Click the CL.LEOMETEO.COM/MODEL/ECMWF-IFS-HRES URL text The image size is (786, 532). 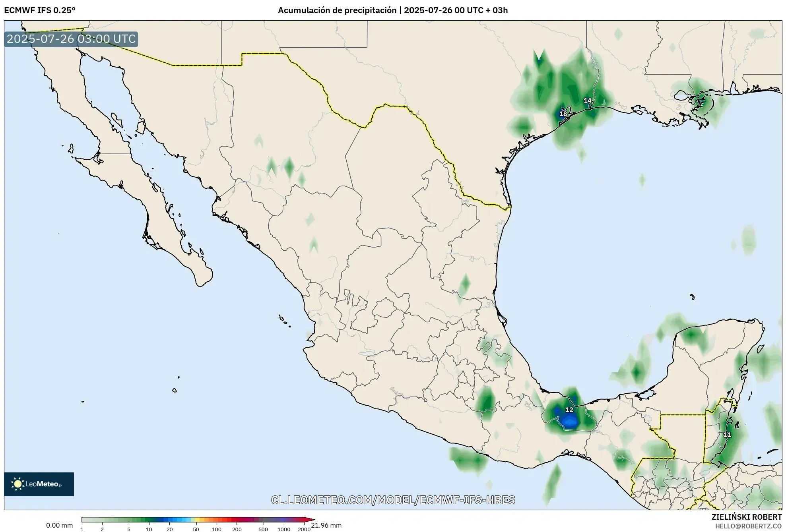tap(393, 500)
